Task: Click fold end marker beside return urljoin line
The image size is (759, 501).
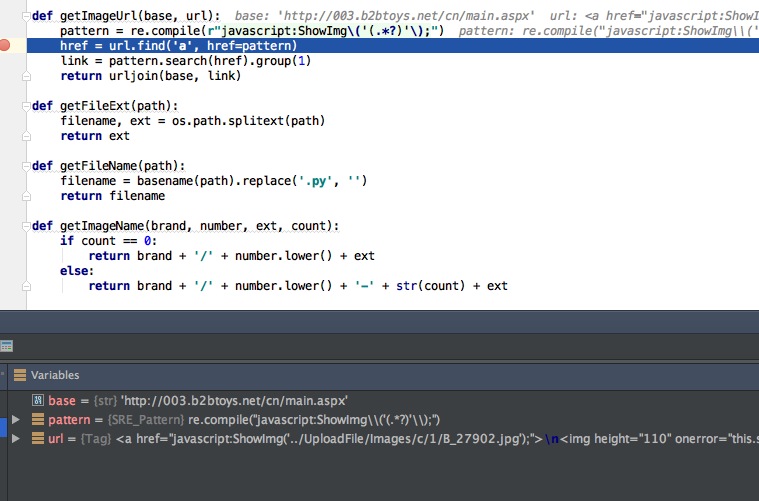Action: (x=26, y=76)
